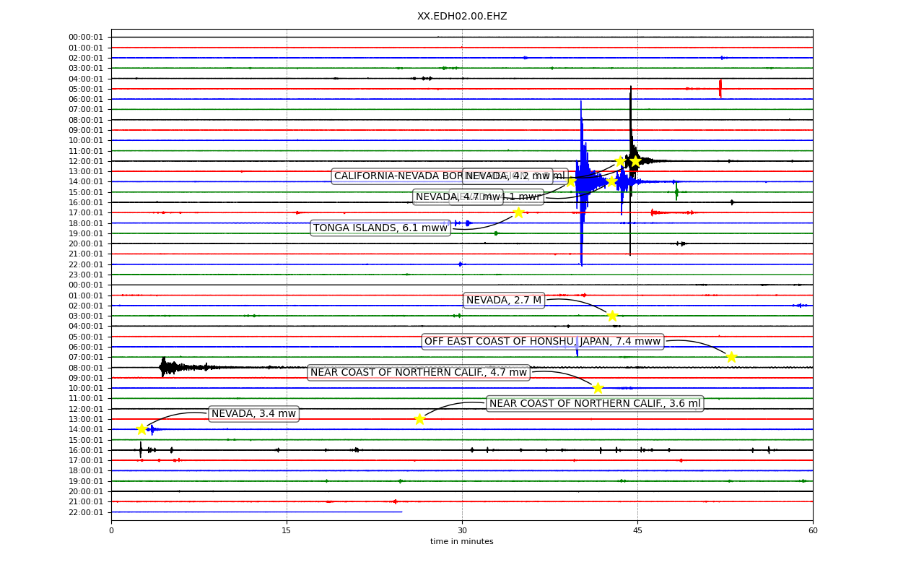
Task: Select the TONGA ISLANDS, 6.1 mww label
Action: (x=380, y=228)
